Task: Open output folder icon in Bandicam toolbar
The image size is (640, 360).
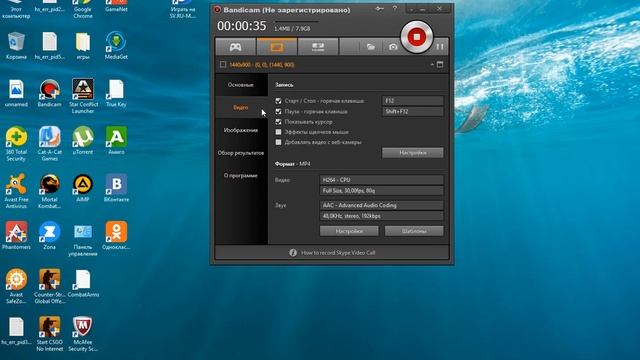Action: (371, 47)
